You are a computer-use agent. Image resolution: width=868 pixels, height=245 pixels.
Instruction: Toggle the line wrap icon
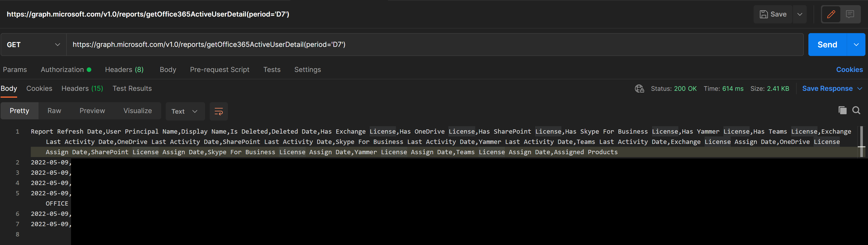[219, 111]
